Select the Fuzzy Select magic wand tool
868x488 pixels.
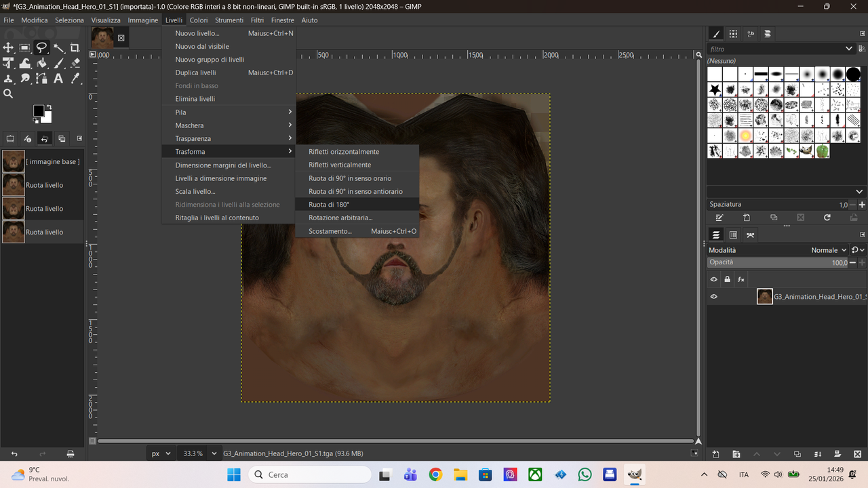[58, 47]
